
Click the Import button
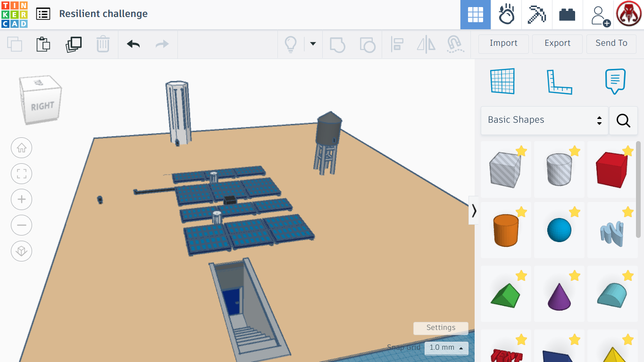tap(503, 43)
